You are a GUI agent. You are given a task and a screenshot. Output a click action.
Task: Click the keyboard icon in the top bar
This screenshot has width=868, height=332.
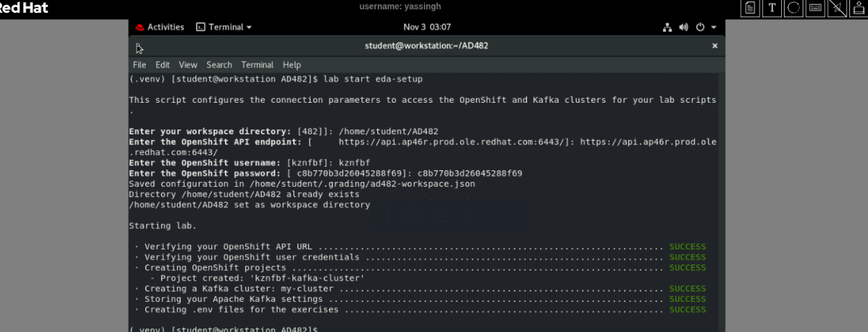(816, 8)
